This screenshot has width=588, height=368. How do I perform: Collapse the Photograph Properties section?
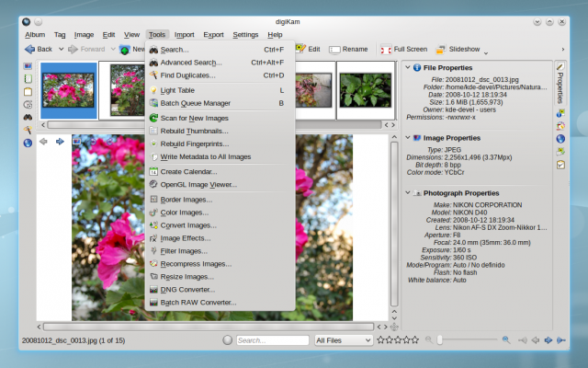tap(408, 192)
